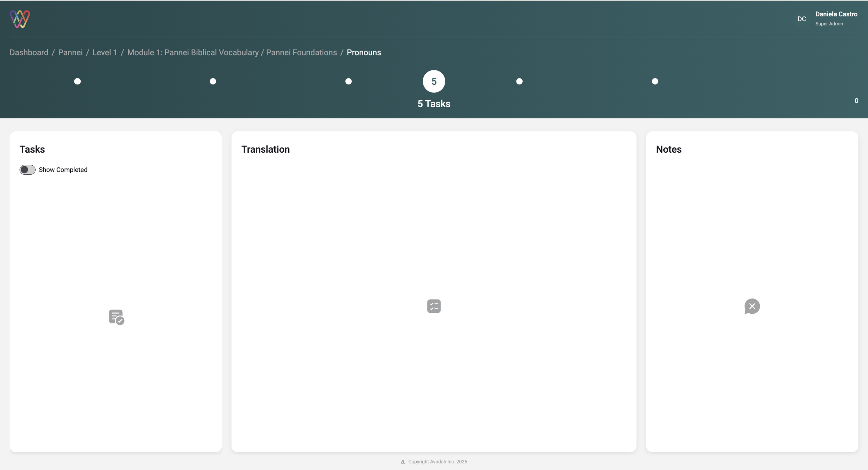
Task: Click the Super Admin role label
Action: [x=829, y=24]
